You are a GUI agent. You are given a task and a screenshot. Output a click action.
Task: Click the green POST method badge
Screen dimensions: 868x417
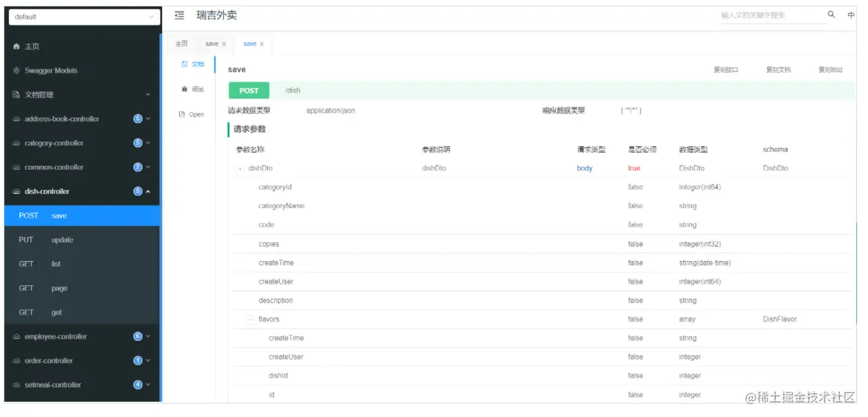[249, 91]
